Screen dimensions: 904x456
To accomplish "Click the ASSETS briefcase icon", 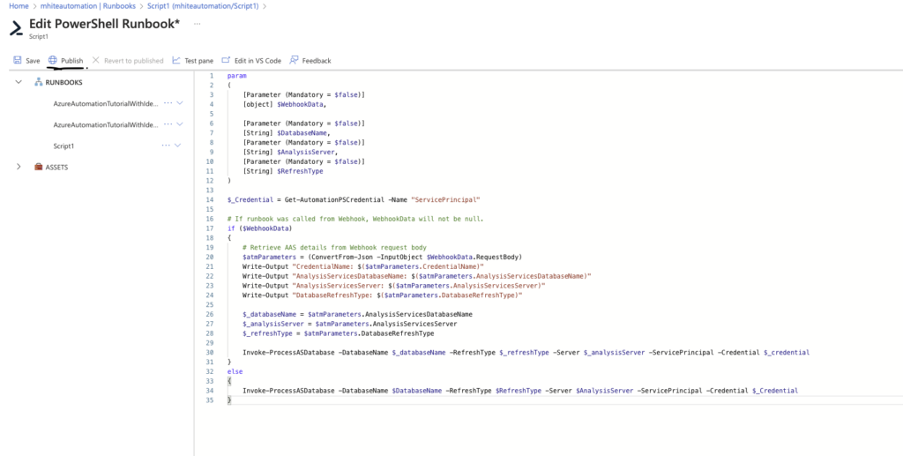I will (x=38, y=167).
